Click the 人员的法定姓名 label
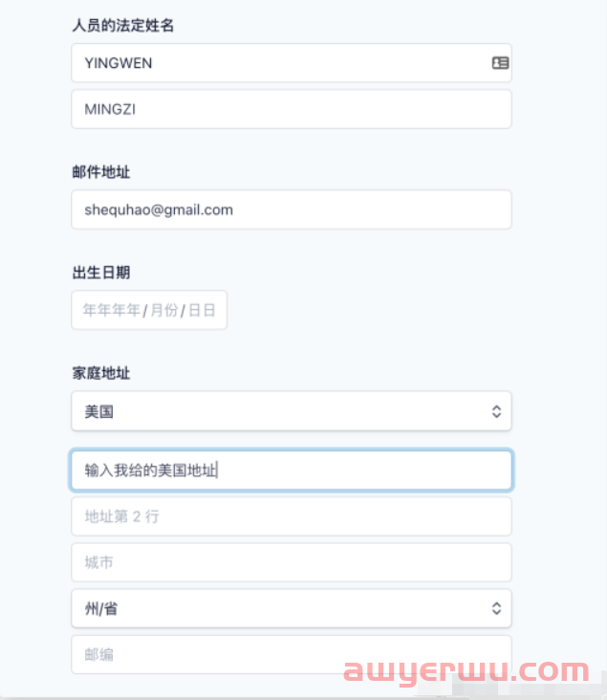The image size is (607, 700). [x=123, y=26]
